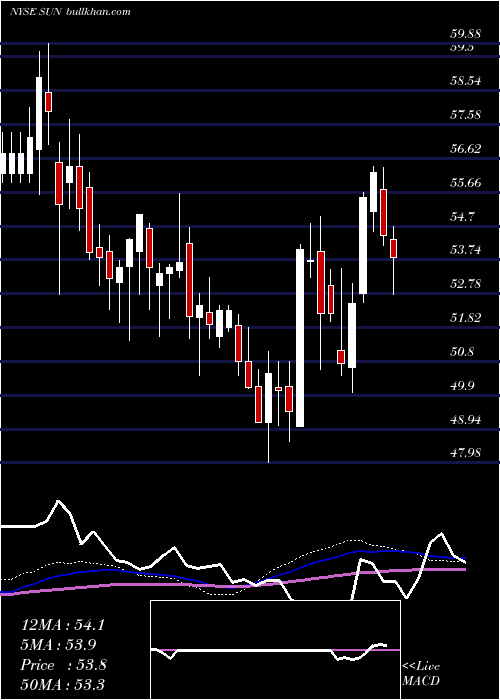Select the 49.9 price axis label
This screenshot has width=500, height=700.
(462, 386)
